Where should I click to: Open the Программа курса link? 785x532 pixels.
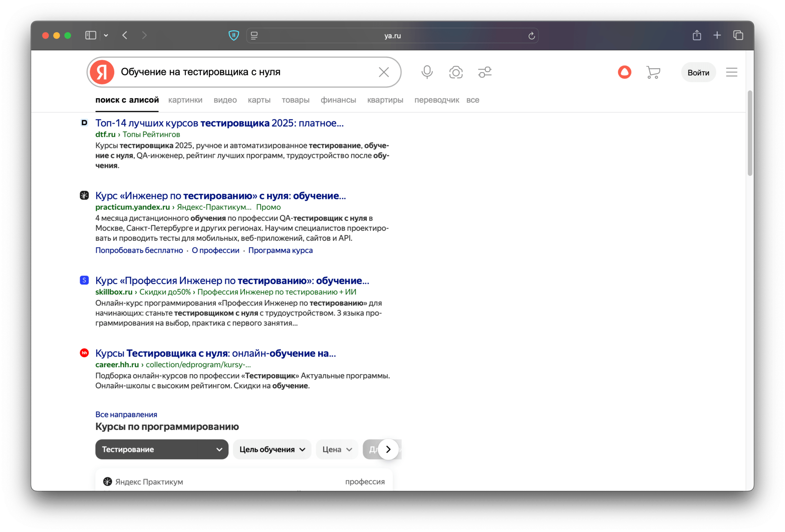click(280, 250)
